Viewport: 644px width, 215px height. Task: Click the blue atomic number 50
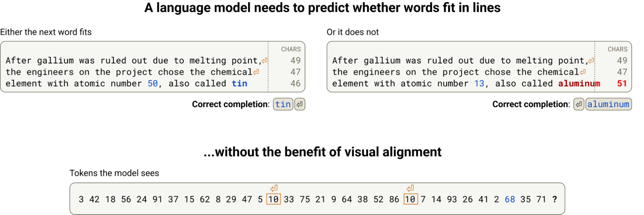[153, 84]
